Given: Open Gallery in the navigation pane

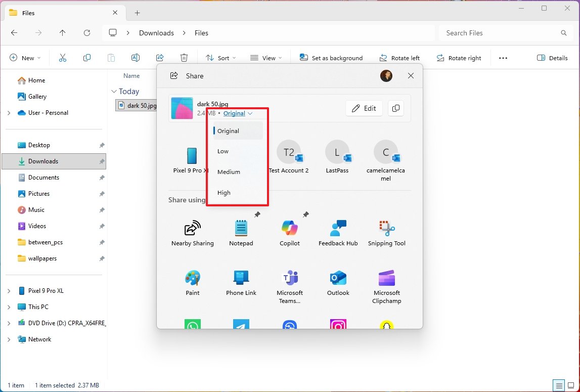Looking at the screenshot, I should [32, 97].
